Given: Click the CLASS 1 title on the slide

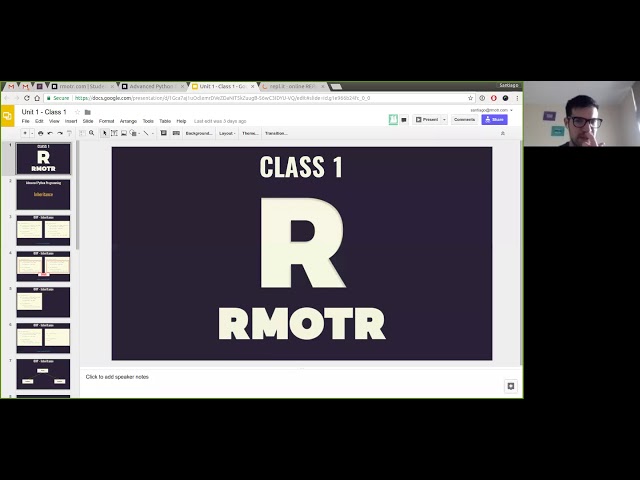Looking at the screenshot, I should coord(302,167).
